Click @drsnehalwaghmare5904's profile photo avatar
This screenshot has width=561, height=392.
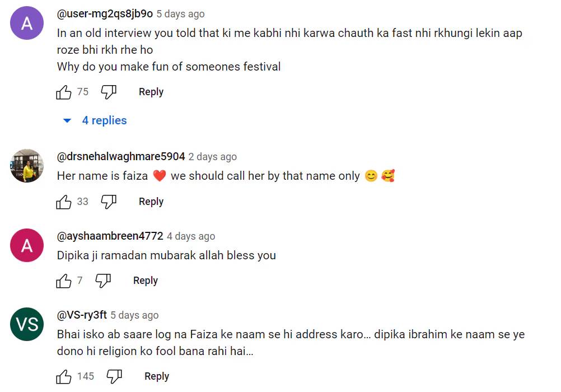coord(27,166)
